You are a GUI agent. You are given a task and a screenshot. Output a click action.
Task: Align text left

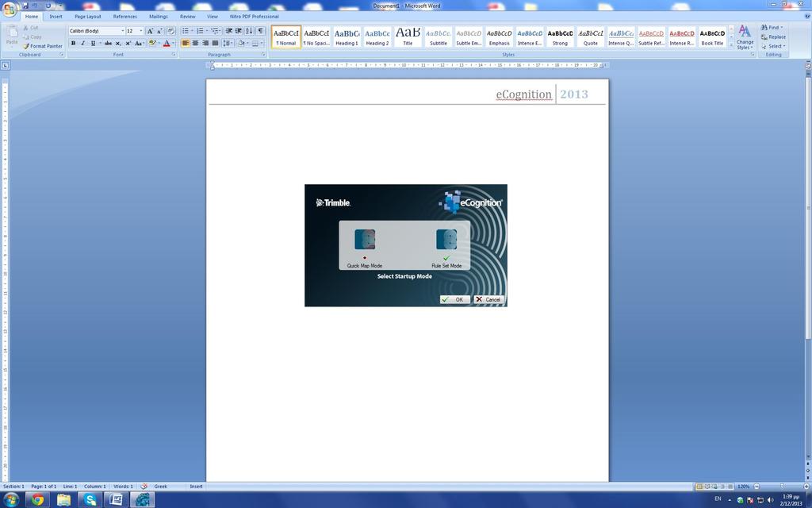pyautogui.click(x=186, y=44)
